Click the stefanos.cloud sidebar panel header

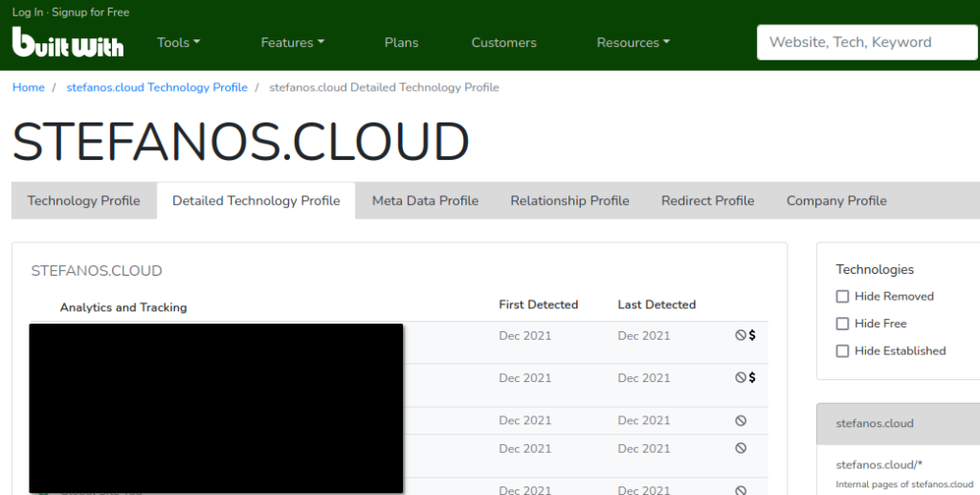point(898,423)
